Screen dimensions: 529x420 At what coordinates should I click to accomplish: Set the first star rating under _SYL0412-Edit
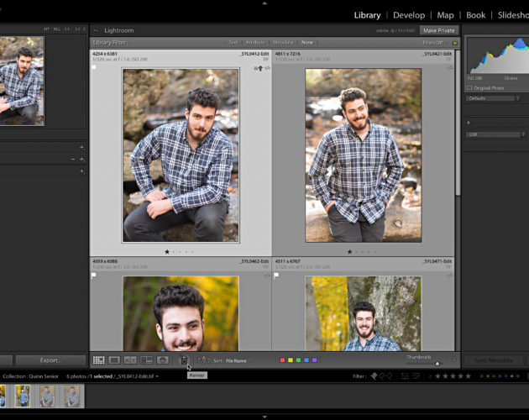tap(166, 251)
